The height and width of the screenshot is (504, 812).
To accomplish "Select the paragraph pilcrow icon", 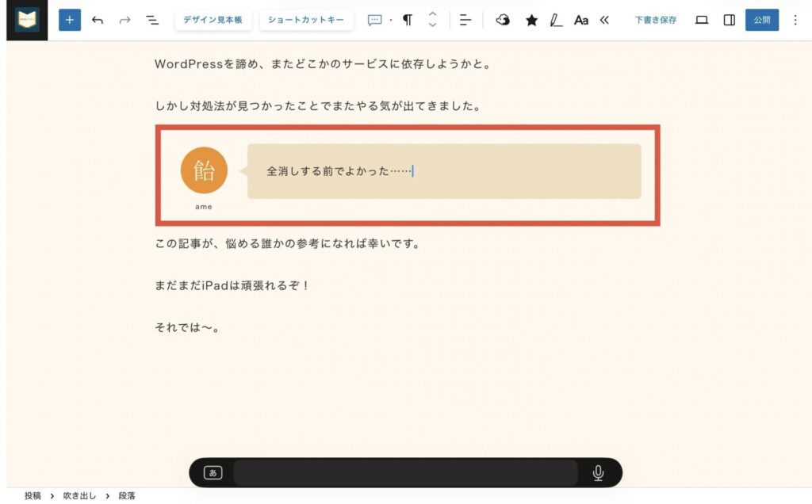I will (407, 20).
